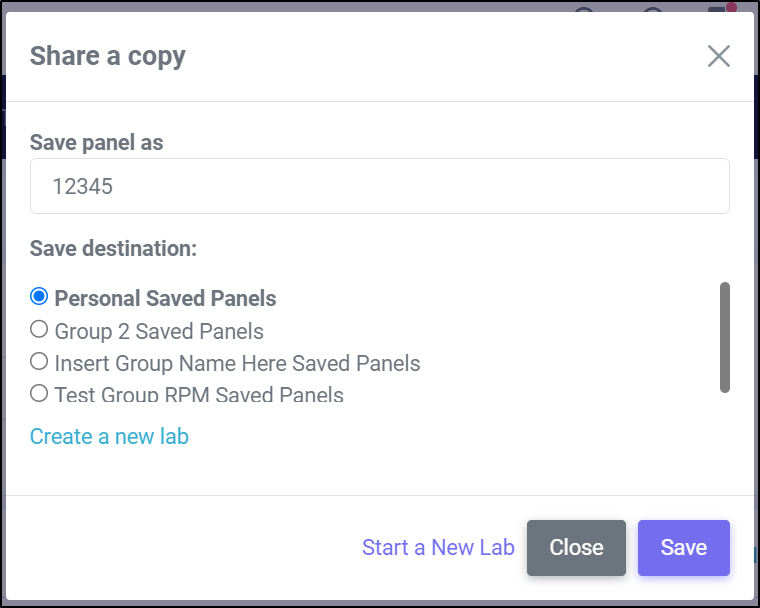Choose the Group 2 Saved Panels radio button

pos(39,329)
